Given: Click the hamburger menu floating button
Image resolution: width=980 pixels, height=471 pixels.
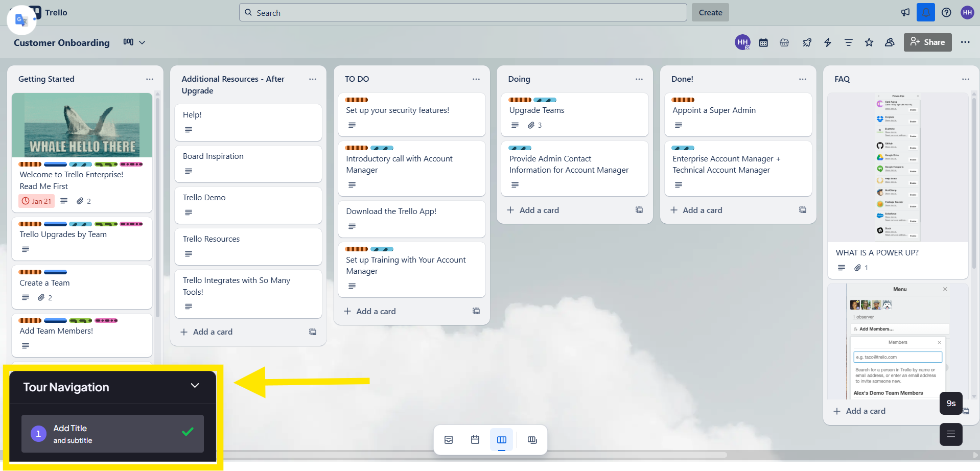Looking at the screenshot, I should click(951, 434).
